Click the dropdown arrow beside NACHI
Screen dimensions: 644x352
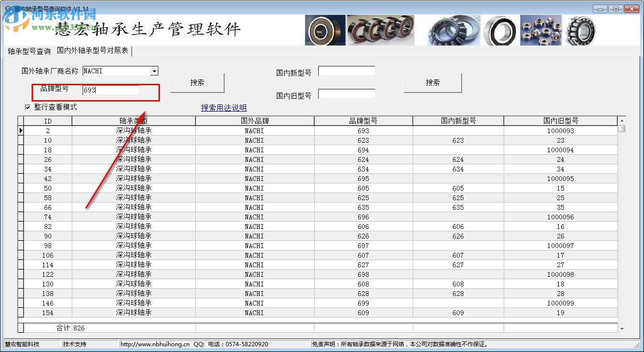pos(155,70)
